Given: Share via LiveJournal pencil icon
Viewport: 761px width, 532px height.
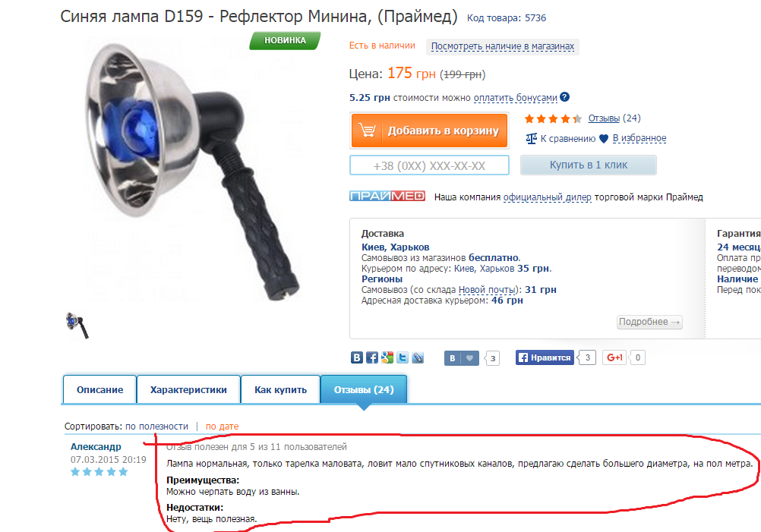Looking at the screenshot, I should pos(418,357).
